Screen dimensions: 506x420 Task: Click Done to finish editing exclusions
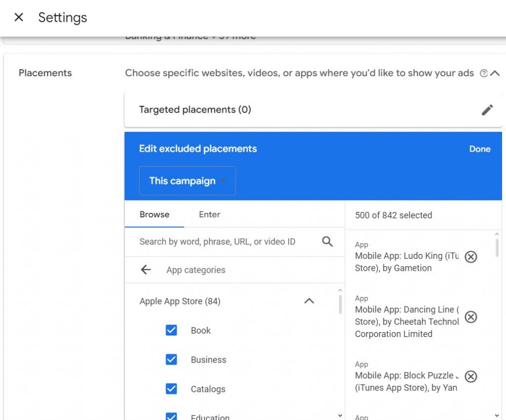[x=479, y=149]
